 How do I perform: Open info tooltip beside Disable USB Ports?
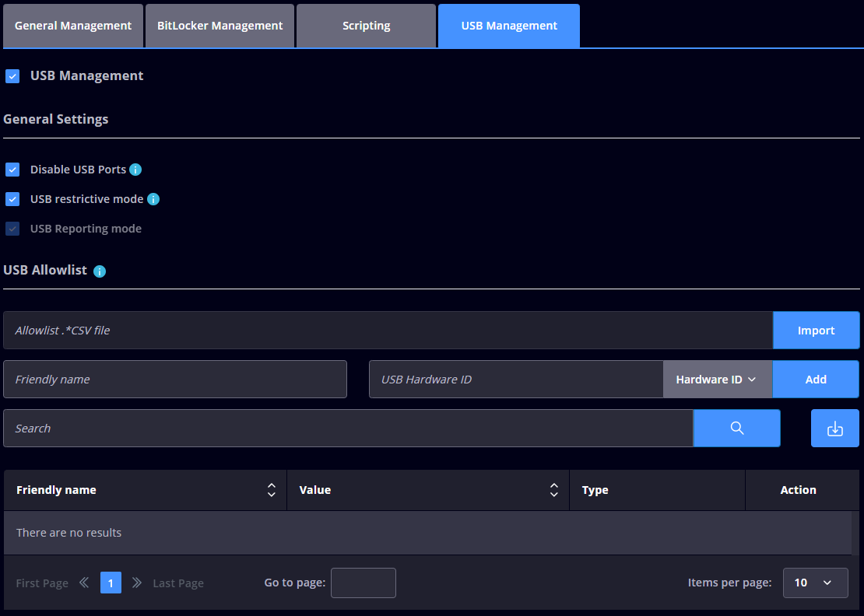click(135, 170)
